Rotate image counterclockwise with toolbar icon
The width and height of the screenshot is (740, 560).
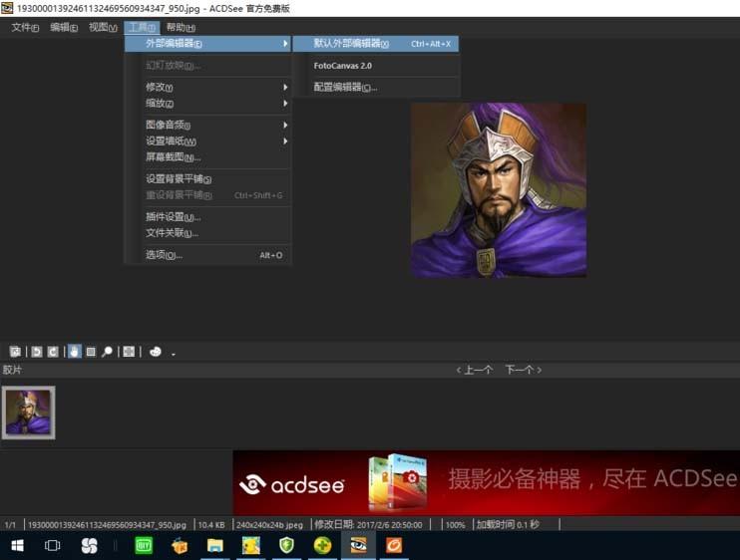37,352
